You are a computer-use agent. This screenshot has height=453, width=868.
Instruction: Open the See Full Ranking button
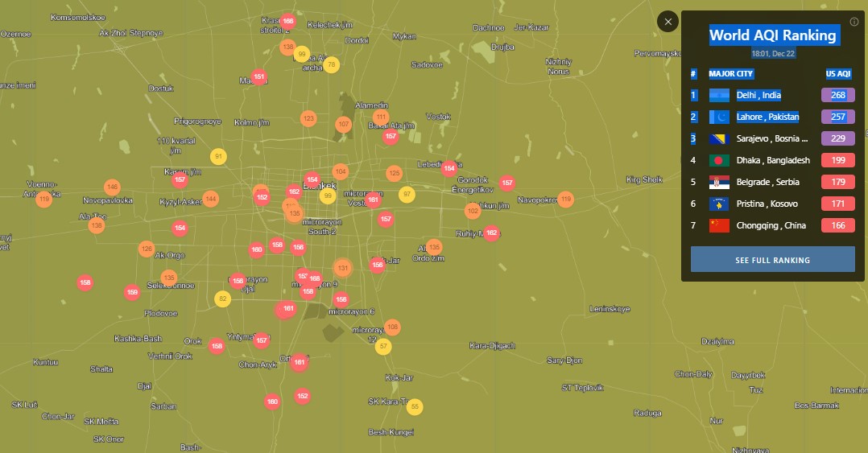point(772,260)
